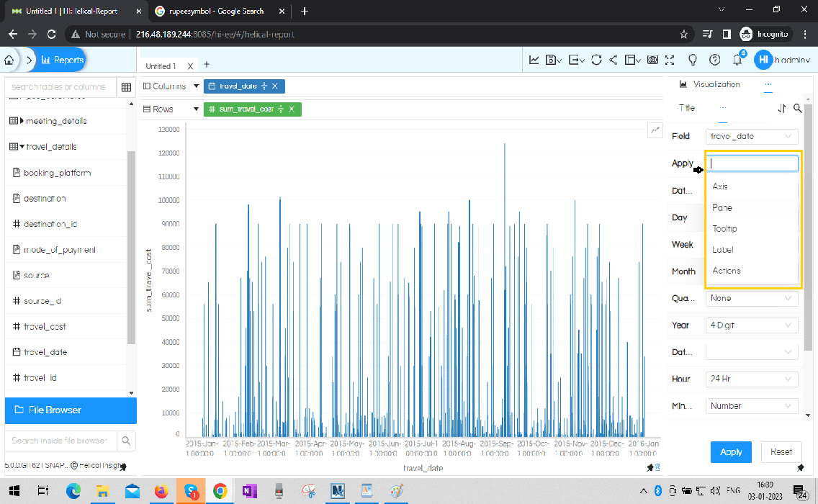
Task: Open the chart type icon in toolbar
Action: [x=534, y=60]
